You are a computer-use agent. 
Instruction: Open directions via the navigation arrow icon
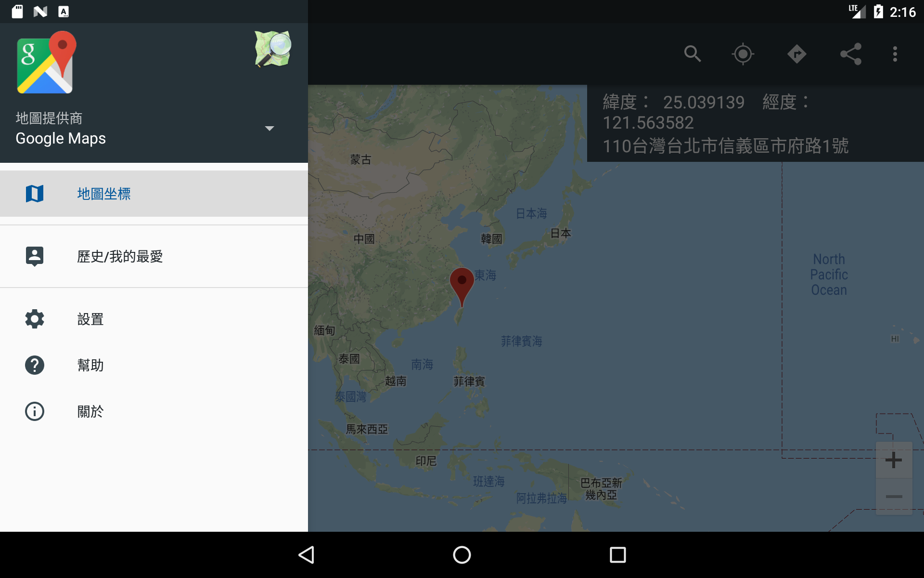[x=797, y=54]
